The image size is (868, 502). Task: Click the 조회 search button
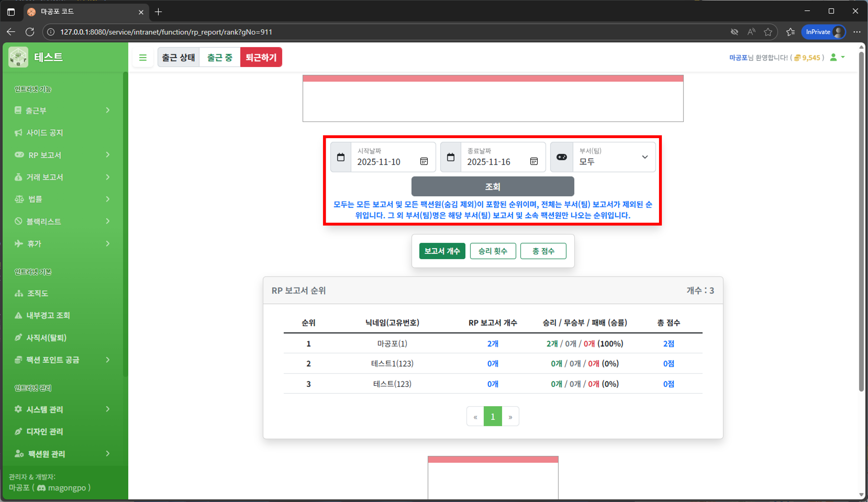(x=493, y=187)
